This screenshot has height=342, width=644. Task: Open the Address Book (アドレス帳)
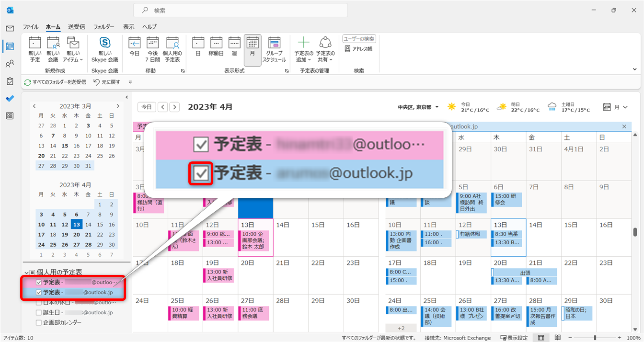pyautogui.click(x=358, y=49)
